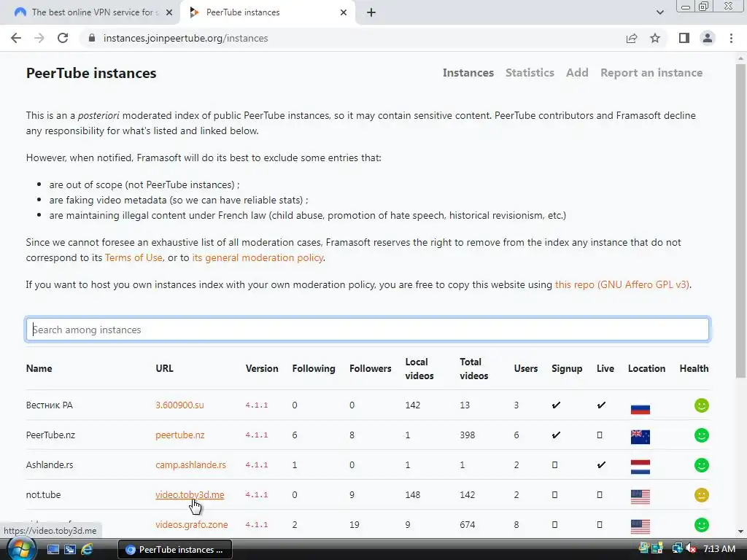Click the 7:13 AM system clock
The width and height of the screenshot is (747, 560).
(719, 549)
